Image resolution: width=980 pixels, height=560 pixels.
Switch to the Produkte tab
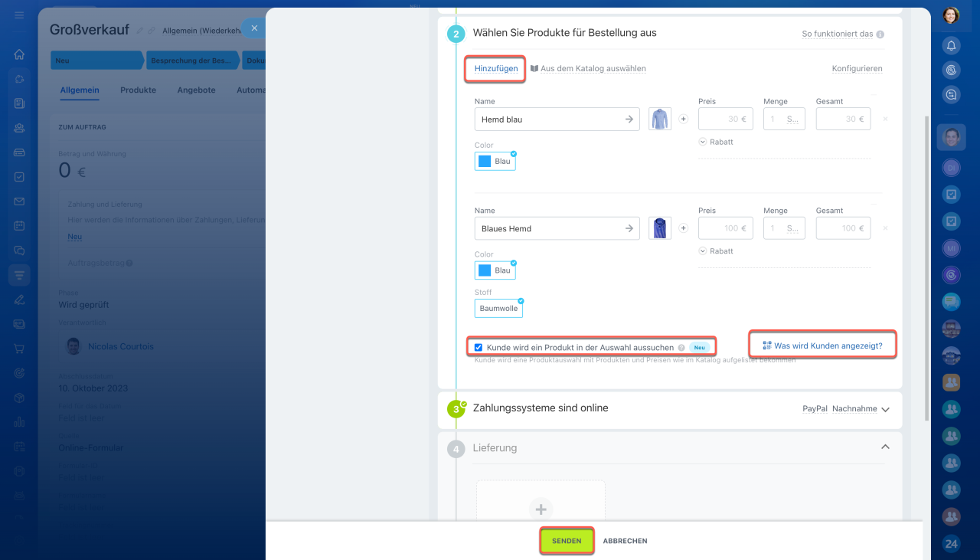point(138,90)
